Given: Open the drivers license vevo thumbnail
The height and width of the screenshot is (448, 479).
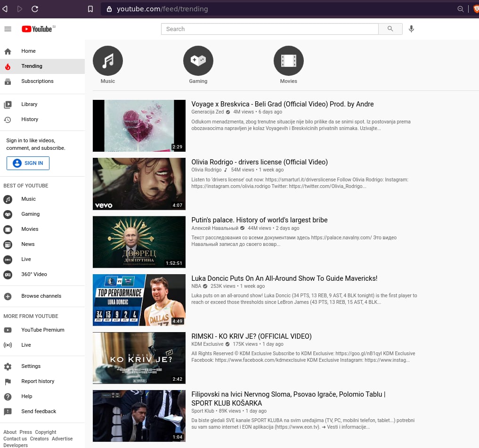Looking at the screenshot, I should pos(139,184).
